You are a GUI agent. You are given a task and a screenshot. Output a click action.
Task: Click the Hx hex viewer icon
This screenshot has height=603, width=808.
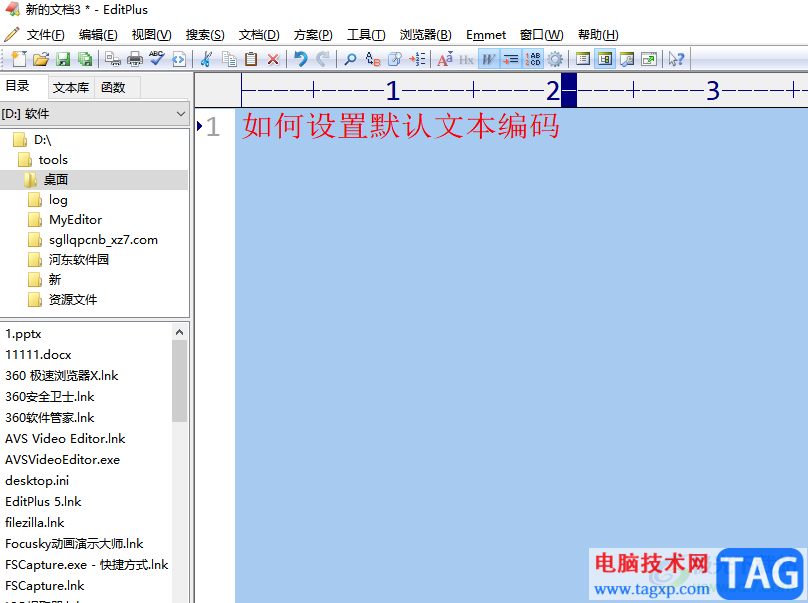tap(466, 59)
